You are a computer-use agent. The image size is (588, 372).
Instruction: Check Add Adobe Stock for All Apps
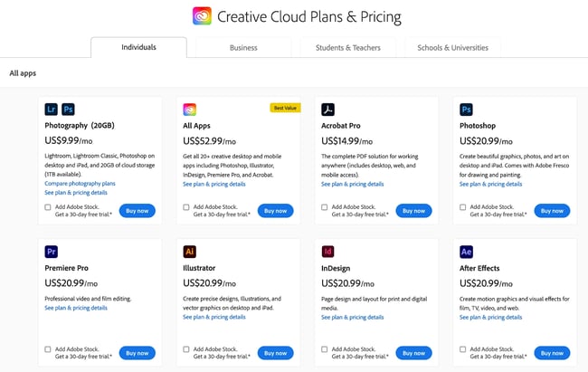186,207
